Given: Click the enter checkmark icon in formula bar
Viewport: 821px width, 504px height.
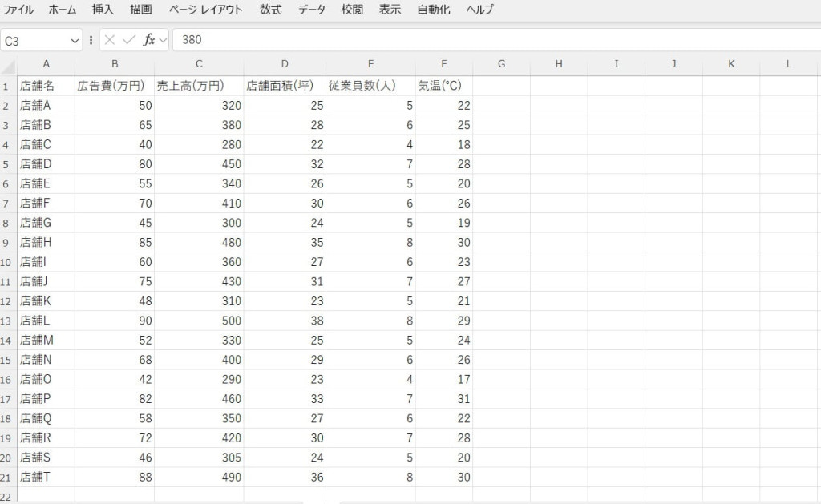Looking at the screenshot, I should pyautogui.click(x=128, y=40).
